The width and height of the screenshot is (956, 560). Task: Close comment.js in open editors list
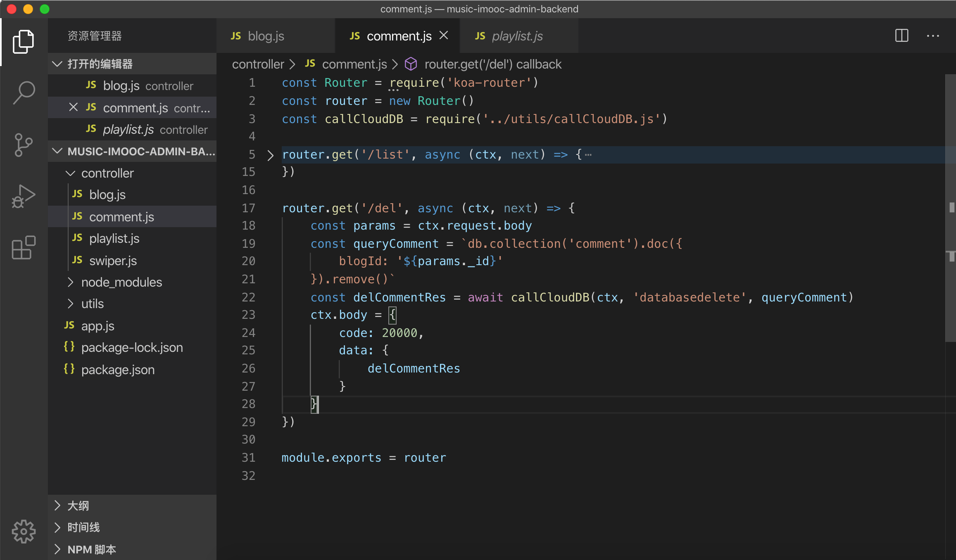tap(73, 107)
